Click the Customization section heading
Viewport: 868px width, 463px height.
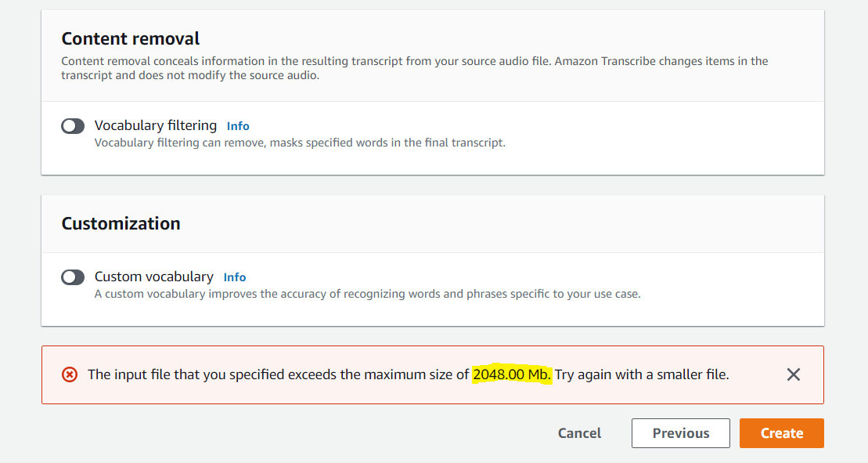click(121, 223)
